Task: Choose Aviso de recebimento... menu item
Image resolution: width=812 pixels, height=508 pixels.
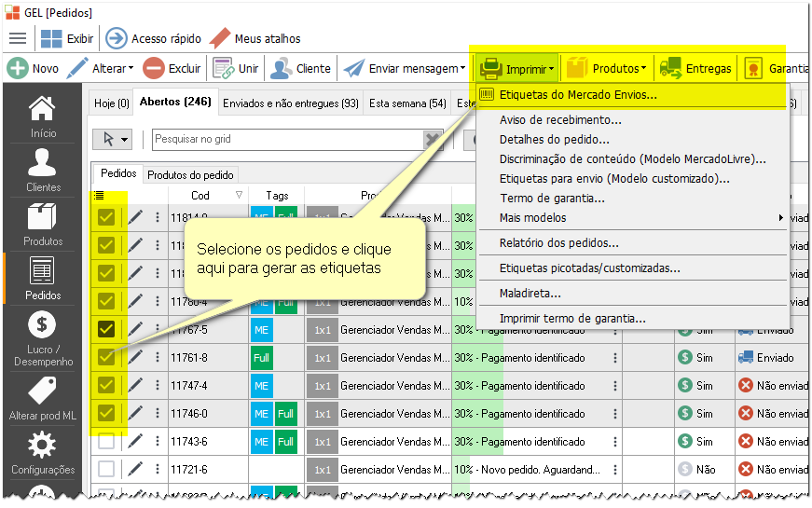Action: [x=560, y=119]
